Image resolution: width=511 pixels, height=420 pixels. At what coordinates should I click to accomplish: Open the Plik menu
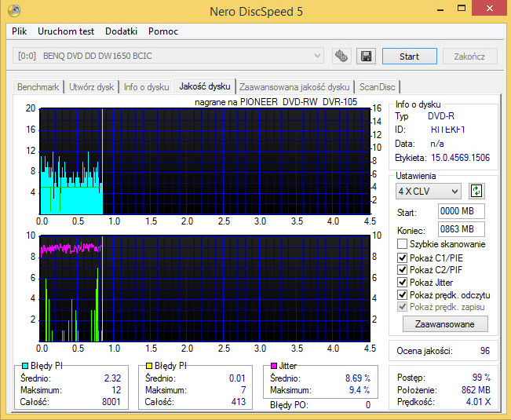point(19,31)
